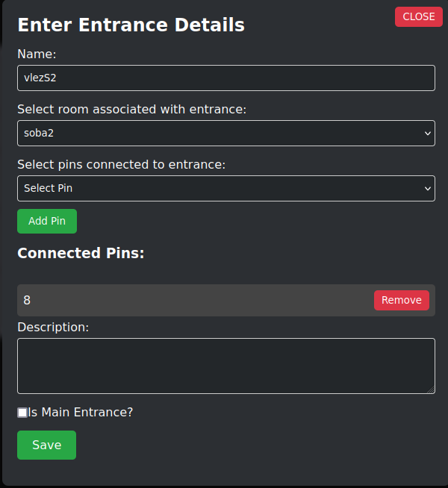Screen dimensions: 448x488
Task: Enable the Is Main Entrance checkbox
Action: 22,412
